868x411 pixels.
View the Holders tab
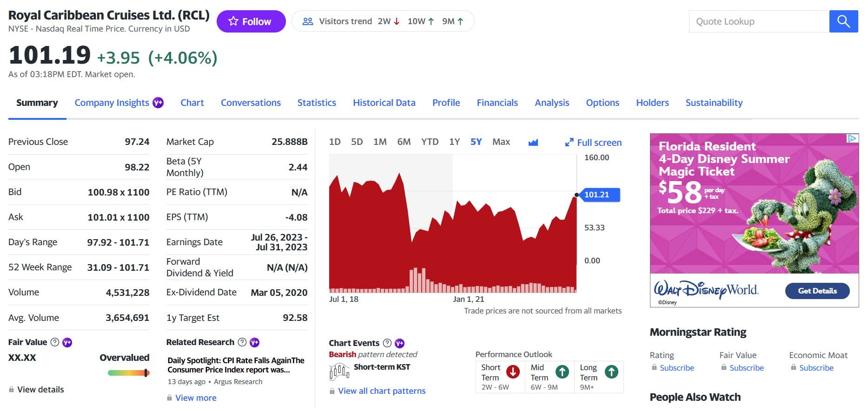(x=652, y=103)
